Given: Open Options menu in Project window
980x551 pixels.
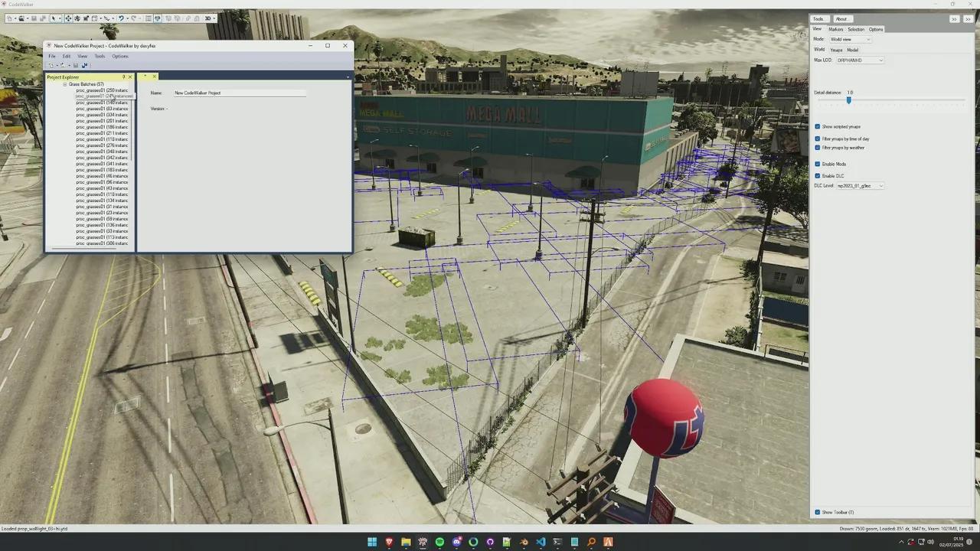Looking at the screenshot, I should (120, 56).
